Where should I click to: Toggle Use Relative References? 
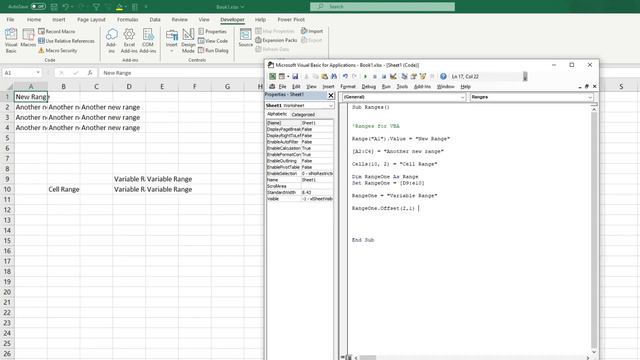coord(66,41)
